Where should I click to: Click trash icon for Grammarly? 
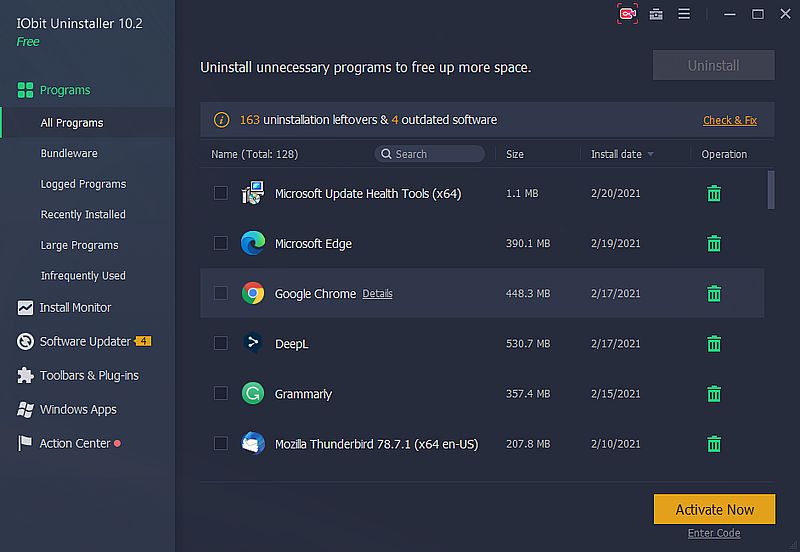[714, 393]
